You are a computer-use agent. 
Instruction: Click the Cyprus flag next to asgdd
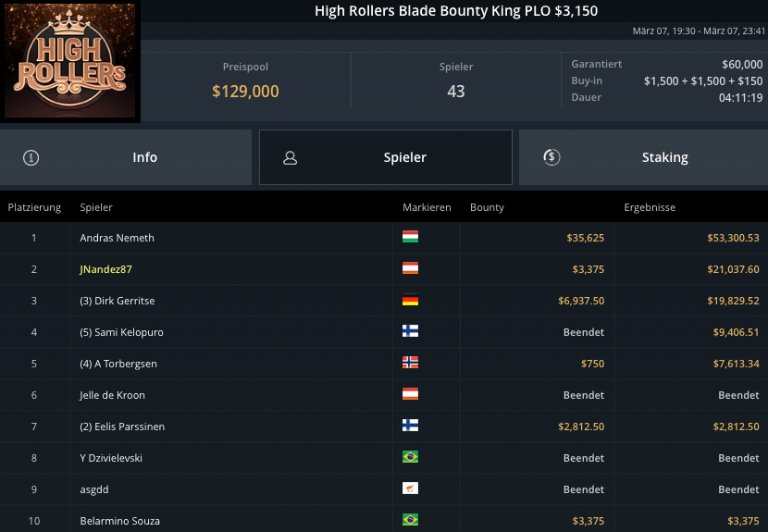(x=410, y=489)
